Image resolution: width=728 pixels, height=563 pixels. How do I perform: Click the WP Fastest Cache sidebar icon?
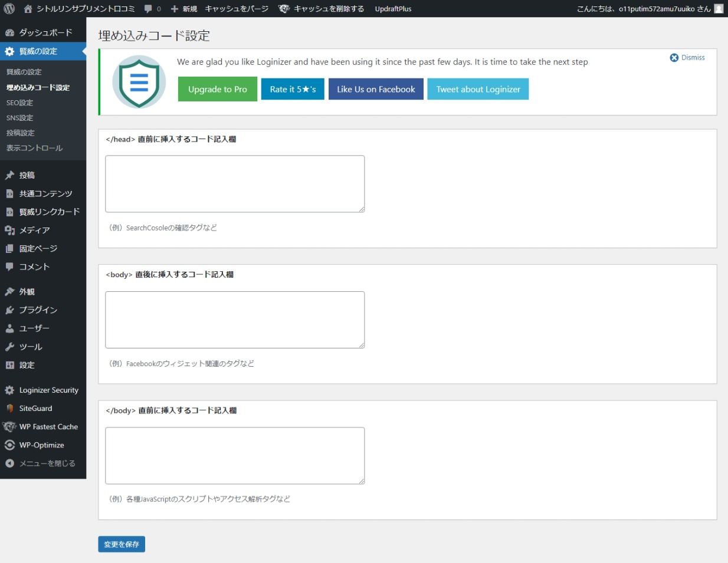click(x=9, y=427)
